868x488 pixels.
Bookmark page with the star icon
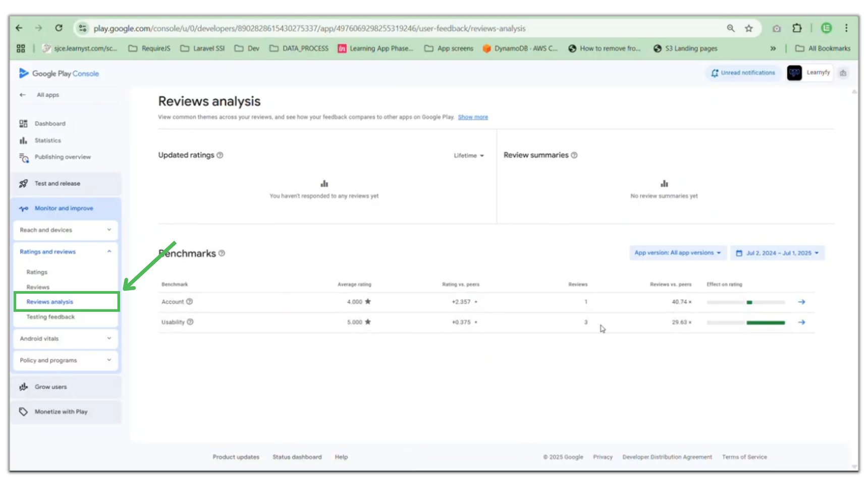749,28
